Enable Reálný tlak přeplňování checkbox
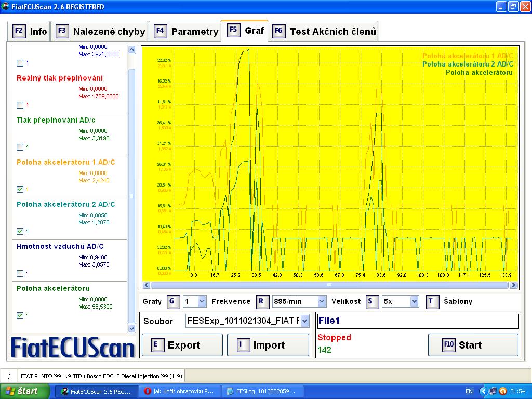 pyautogui.click(x=20, y=105)
